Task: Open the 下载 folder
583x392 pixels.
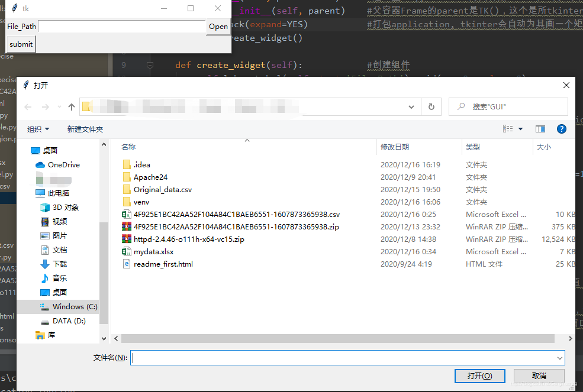Action: click(60, 264)
